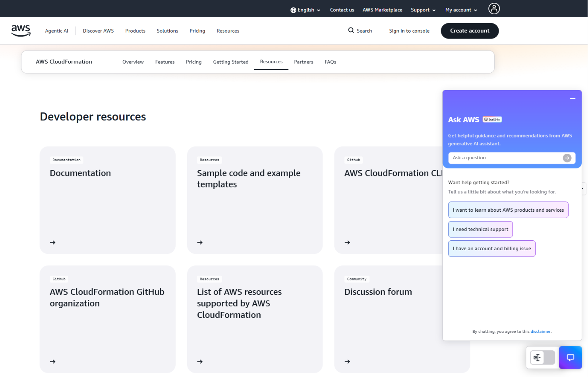Open AWS Marketplace link
Screen dimensions: 588x392
coord(382,10)
